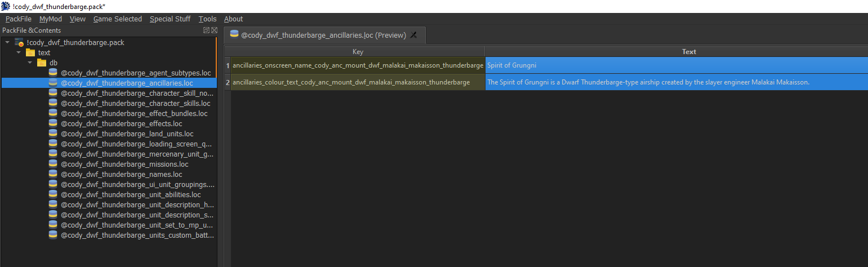The height and width of the screenshot is (267, 868).
Task: Click the effects.loc database icon
Action: pos(53,123)
